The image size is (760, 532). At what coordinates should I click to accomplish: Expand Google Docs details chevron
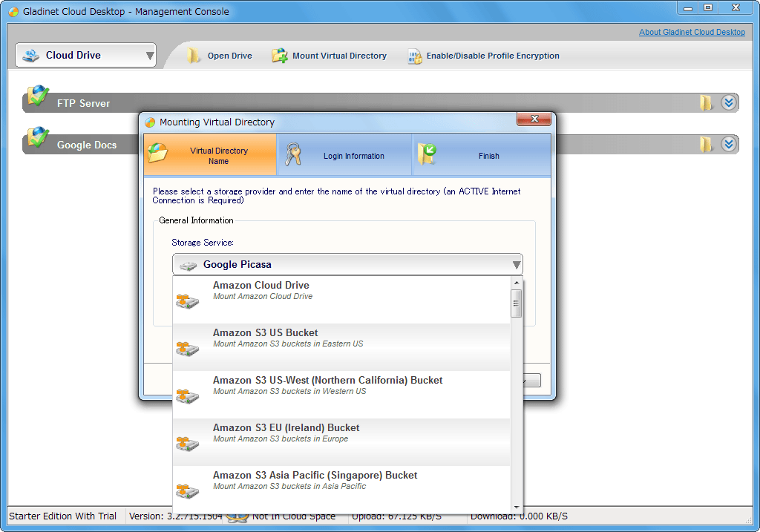(729, 145)
